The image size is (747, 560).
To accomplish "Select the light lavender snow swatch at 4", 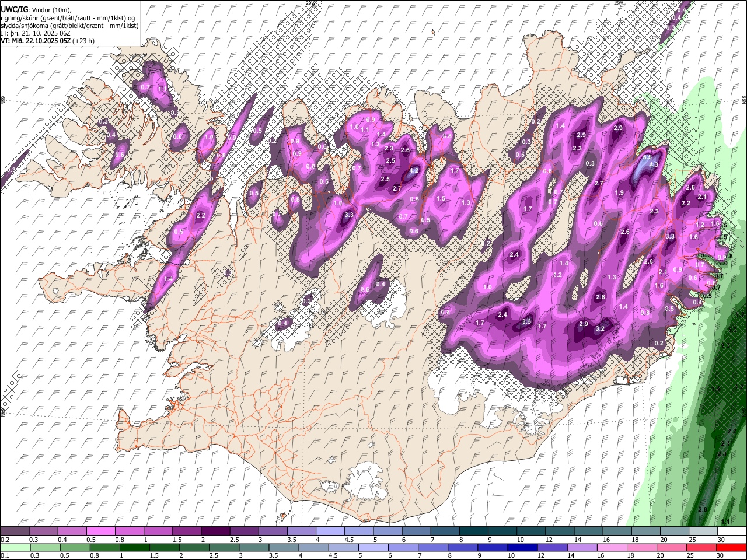I will (330, 531).
